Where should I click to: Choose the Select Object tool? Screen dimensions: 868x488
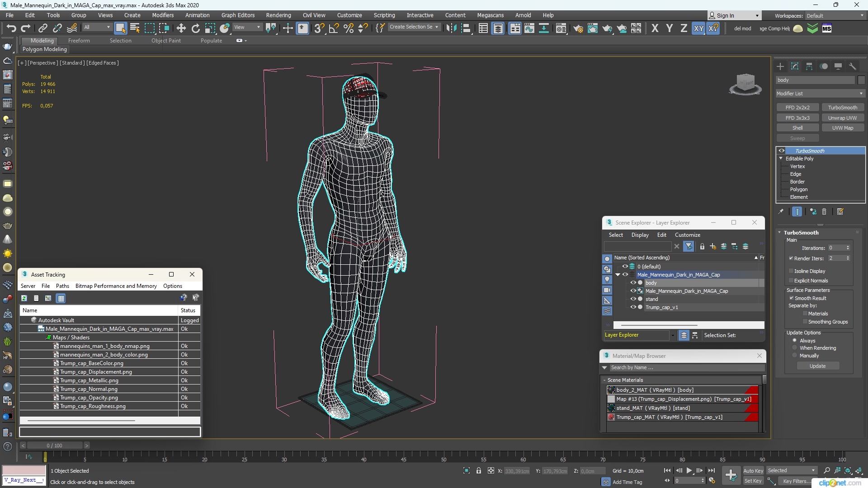pyautogui.click(x=120, y=28)
